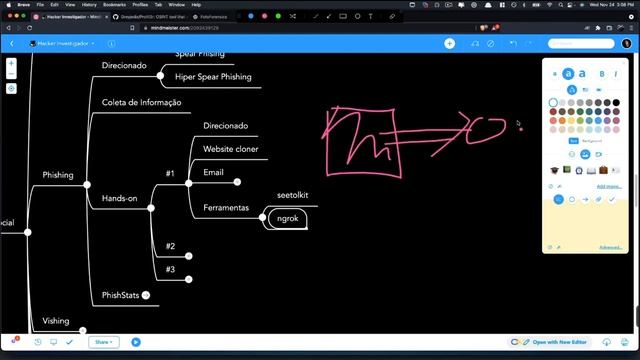Open the Profiles menu
Image resolution: width=640 pixels, height=360 pixels.
(x=140, y=5)
